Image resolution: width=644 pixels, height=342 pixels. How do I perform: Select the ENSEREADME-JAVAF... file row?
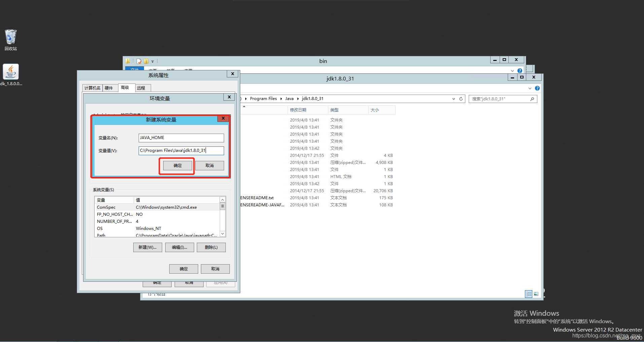pyautogui.click(x=318, y=205)
